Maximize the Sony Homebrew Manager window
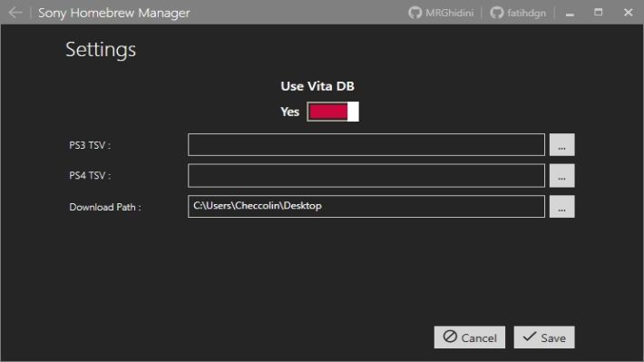This screenshot has height=362, width=644. (x=599, y=13)
